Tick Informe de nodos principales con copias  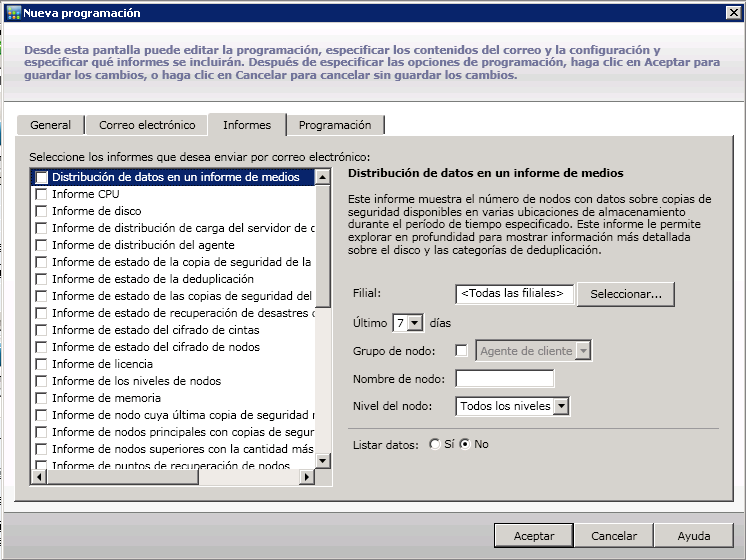click(41, 432)
